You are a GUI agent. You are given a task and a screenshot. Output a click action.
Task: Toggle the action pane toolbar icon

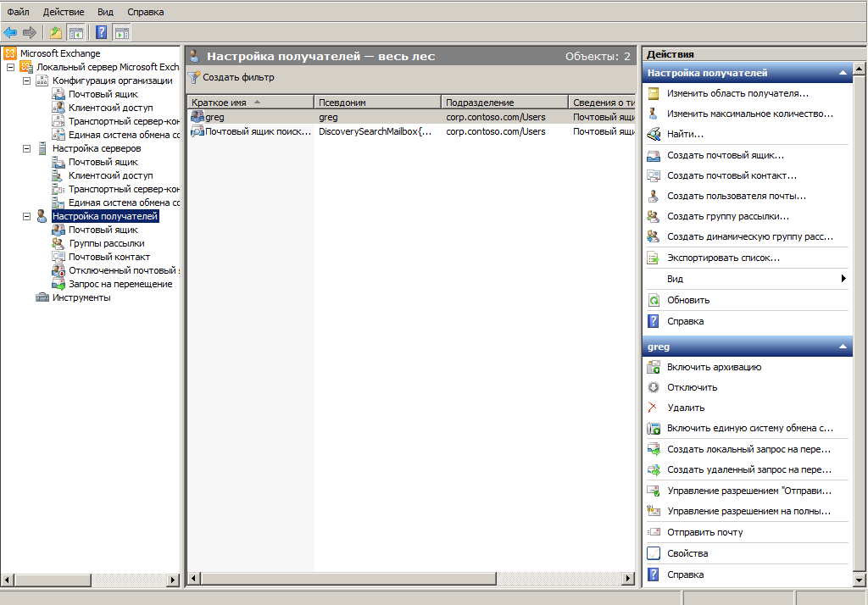point(122,33)
